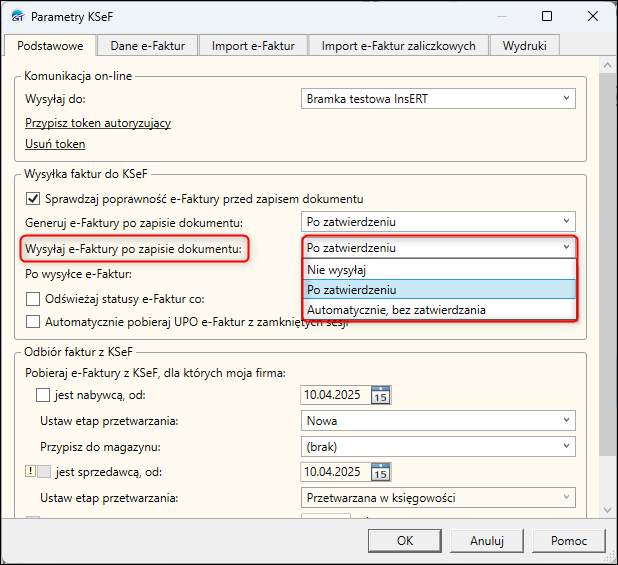
Task: Click the warning icon beside 'jest sprzedawcą'
Action: click(28, 472)
